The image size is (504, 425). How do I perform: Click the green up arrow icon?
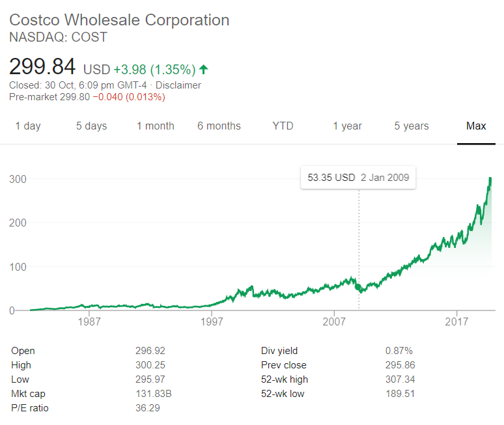tap(204, 69)
